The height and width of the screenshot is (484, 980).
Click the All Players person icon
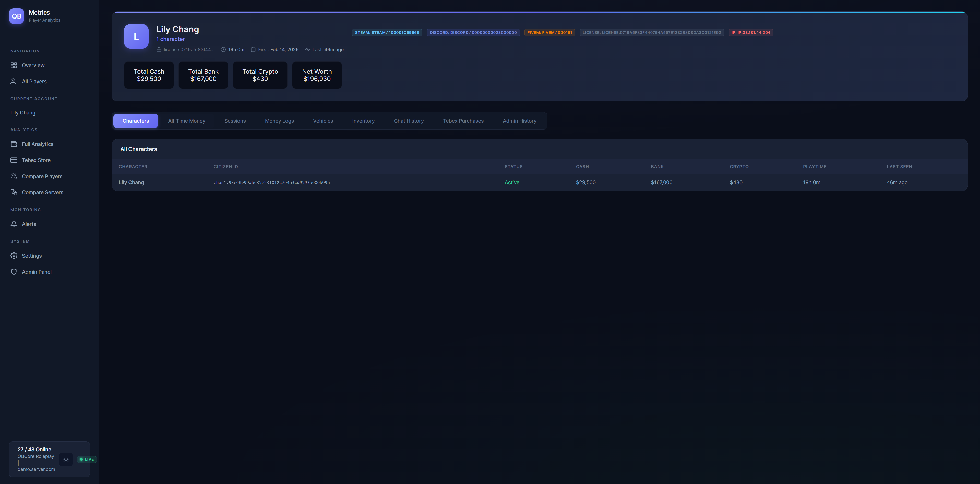[13, 82]
